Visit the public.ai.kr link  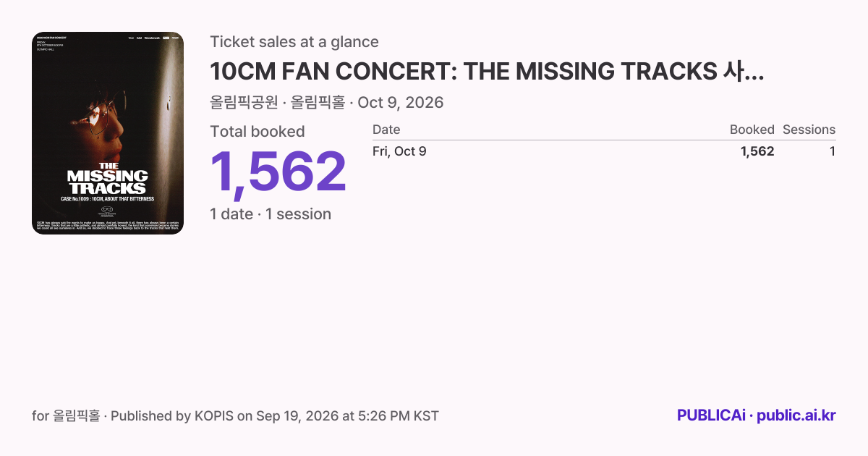pos(796,415)
